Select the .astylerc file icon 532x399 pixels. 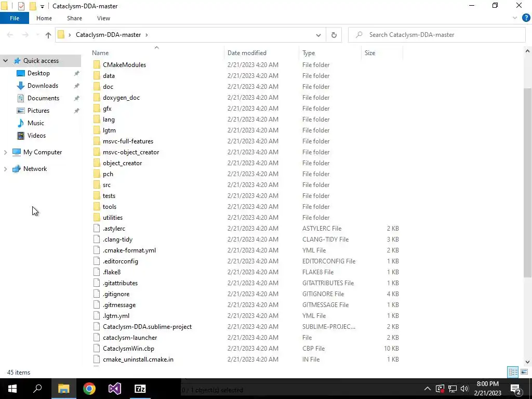tap(97, 229)
